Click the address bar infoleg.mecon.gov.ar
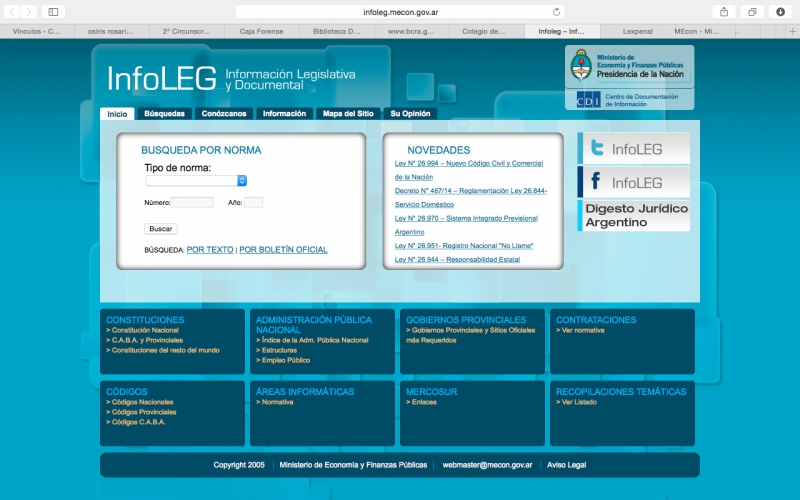800x500 pixels. point(400,12)
